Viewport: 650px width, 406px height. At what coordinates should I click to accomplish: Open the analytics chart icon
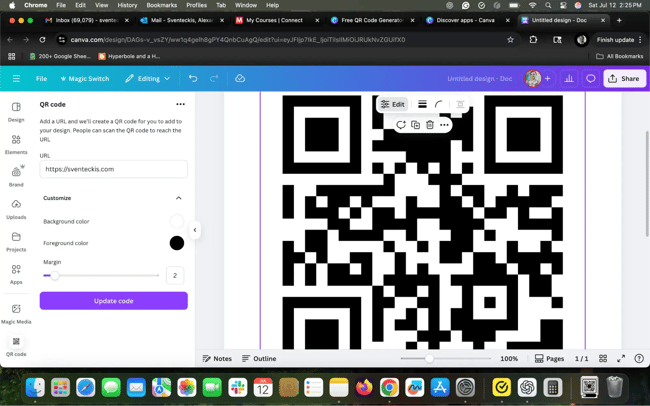[569, 78]
